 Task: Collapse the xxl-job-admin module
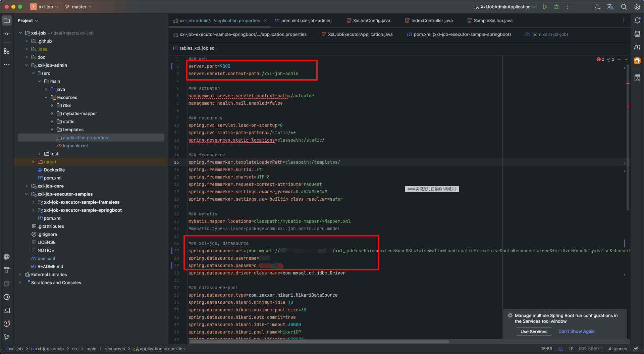click(27, 65)
